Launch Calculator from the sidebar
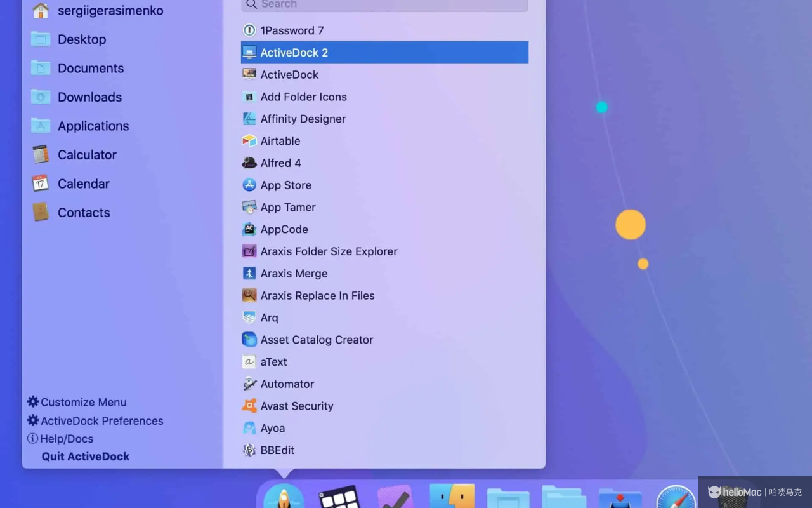This screenshot has height=508, width=812. tap(74, 155)
